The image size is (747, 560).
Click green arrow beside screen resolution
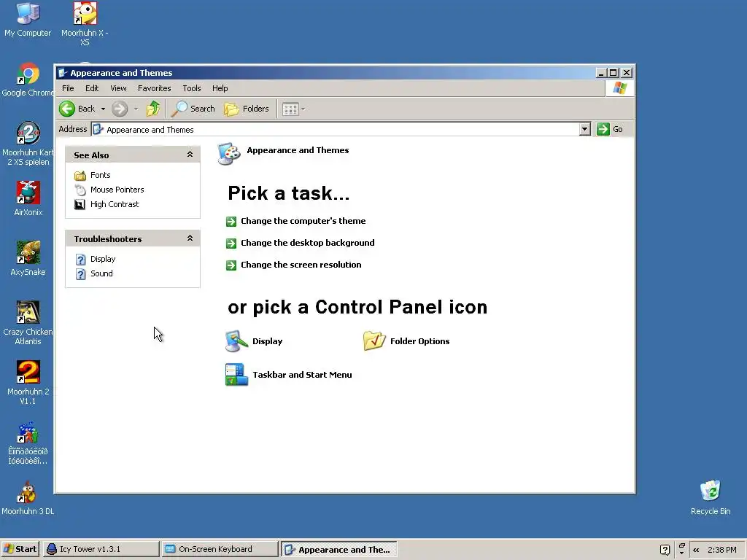coord(231,265)
